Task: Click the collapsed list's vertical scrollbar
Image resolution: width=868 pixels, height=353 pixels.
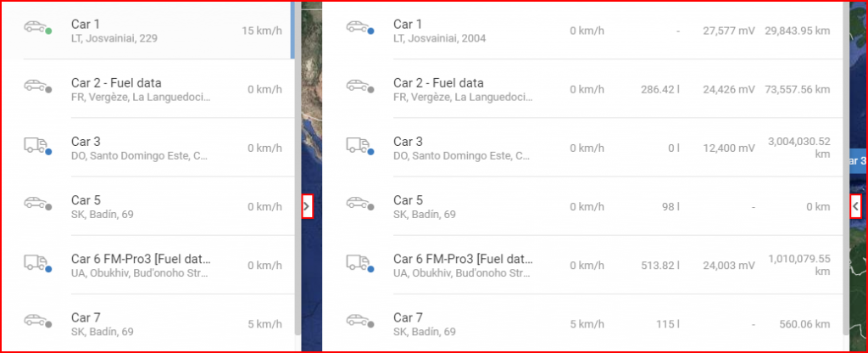Action: (298, 168)
